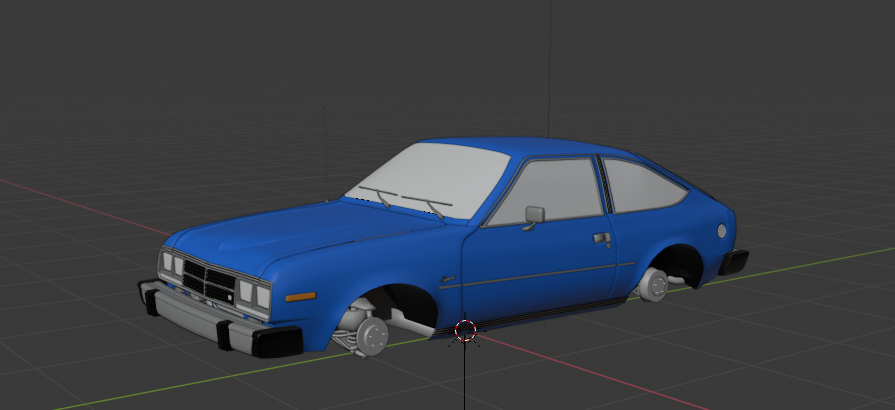Select the front windshield glass
This screenshot has width=895, height=410.
428,180
